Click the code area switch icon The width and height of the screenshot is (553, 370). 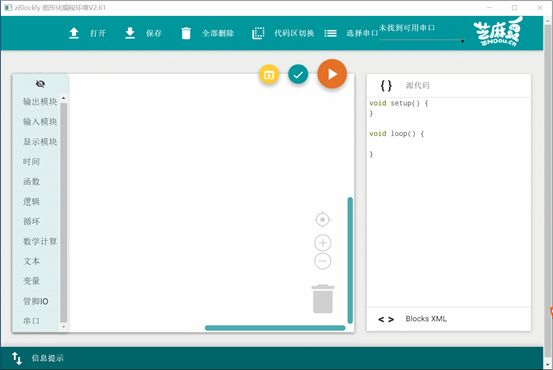tap(258, 33)
